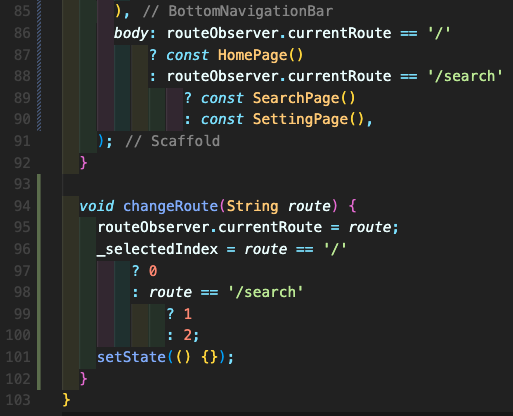
Task: Click the setState call
Action: [131, 357]
